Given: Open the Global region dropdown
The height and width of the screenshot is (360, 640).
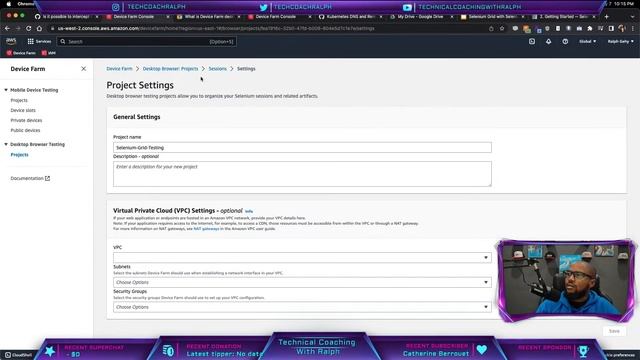Looking at the screenshot, I should click(x=587, y=41).
